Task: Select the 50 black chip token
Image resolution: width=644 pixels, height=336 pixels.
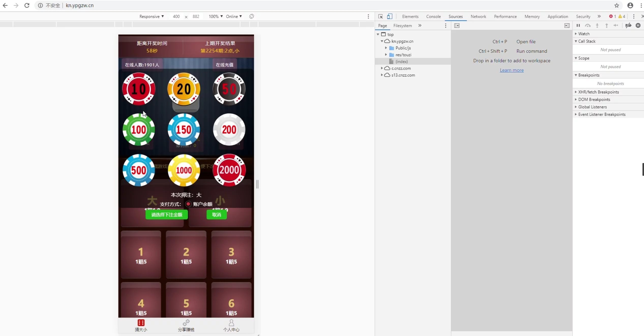Action: pyautogui.click(x=229, y=89)
